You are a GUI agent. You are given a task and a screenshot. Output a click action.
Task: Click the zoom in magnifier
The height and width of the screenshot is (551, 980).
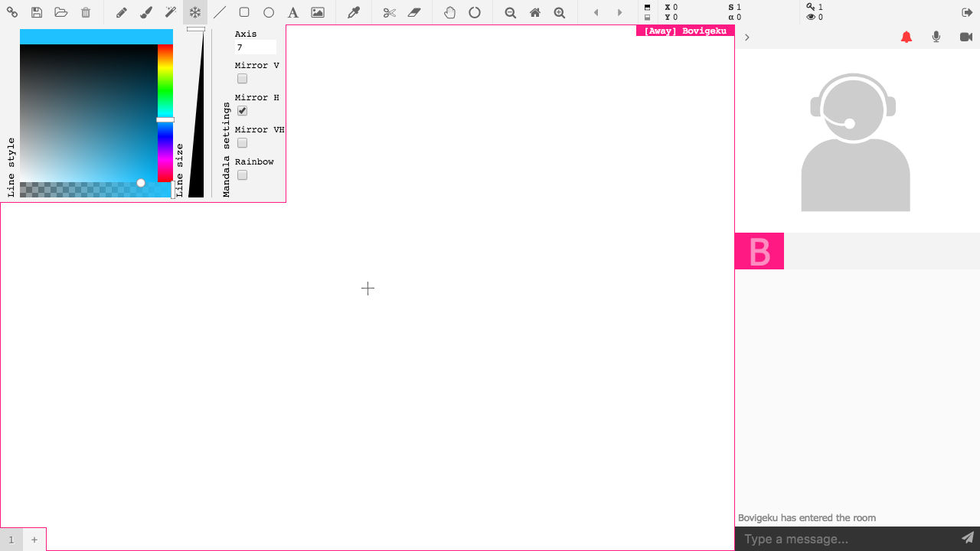560,12
